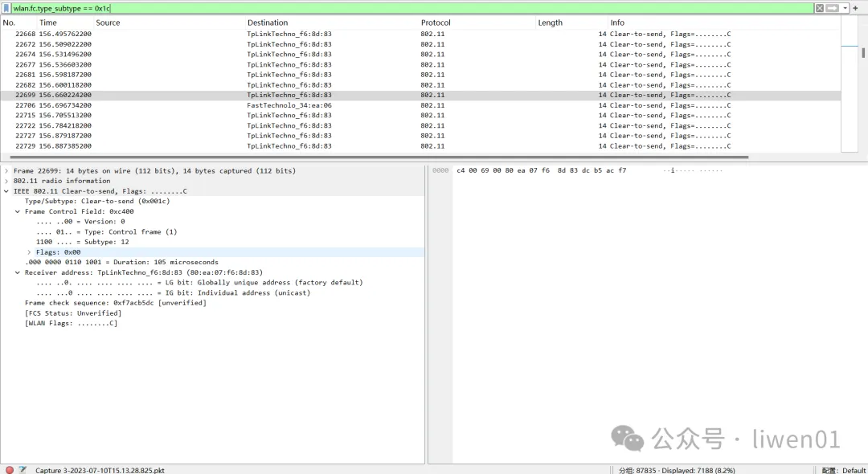Screen dimensions: 868x474
Task: Click the Destination column header
Action: (268, 22)
